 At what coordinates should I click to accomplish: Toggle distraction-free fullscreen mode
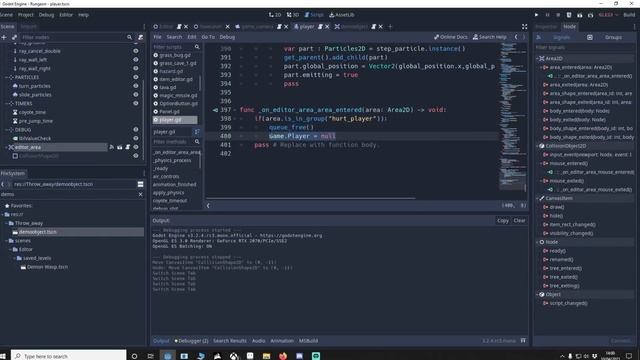[524, 27]
